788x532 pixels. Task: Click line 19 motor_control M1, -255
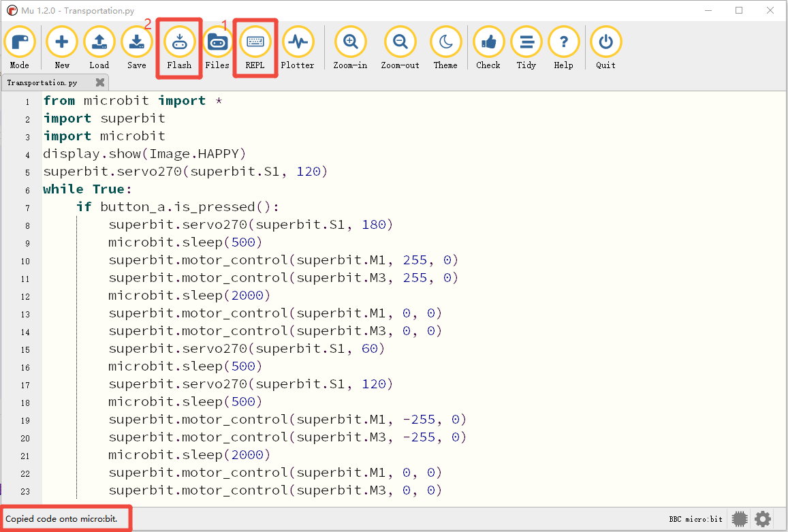pyautogui.click(x=287, y=420)
